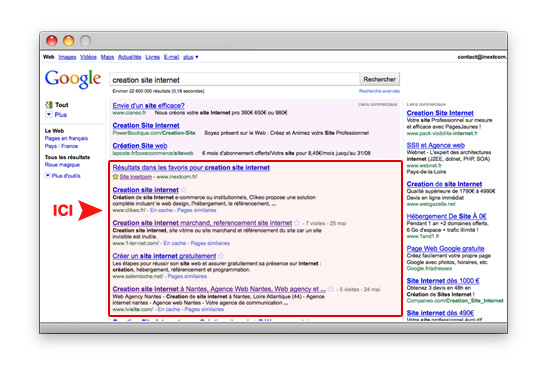
Task: Open Site internet dès 490€ ad
Action: point(440,313)
